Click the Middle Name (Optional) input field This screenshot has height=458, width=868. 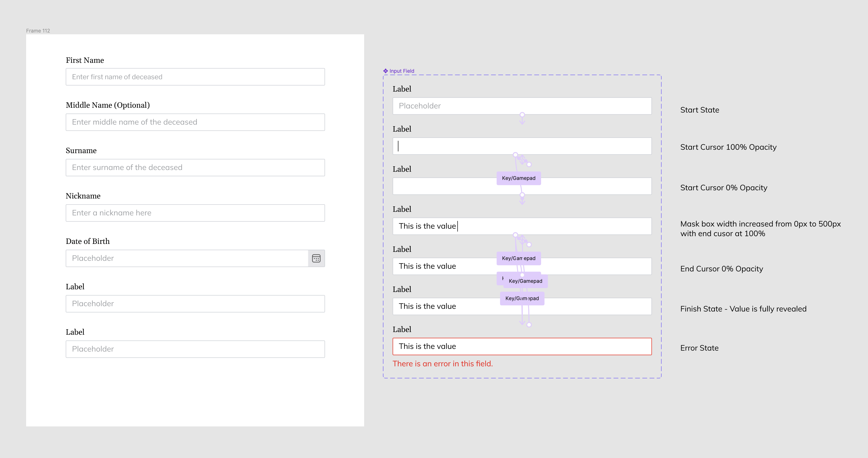pos(195,122)
